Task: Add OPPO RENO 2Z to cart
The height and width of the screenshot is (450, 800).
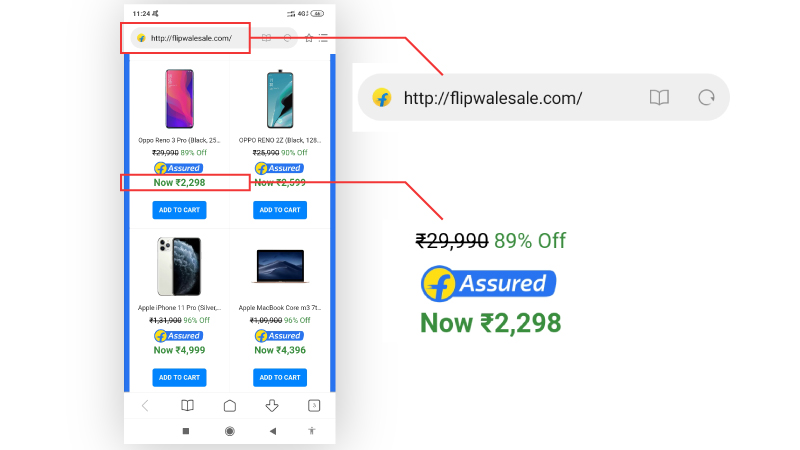Action: 280,210
